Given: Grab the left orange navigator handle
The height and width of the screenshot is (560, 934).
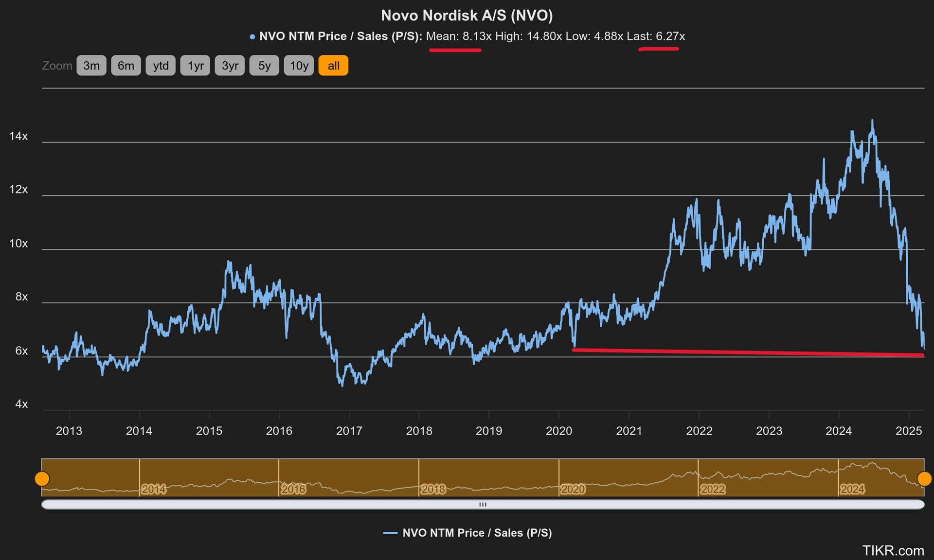Looking at the screenshot, I should coord(42,479).
